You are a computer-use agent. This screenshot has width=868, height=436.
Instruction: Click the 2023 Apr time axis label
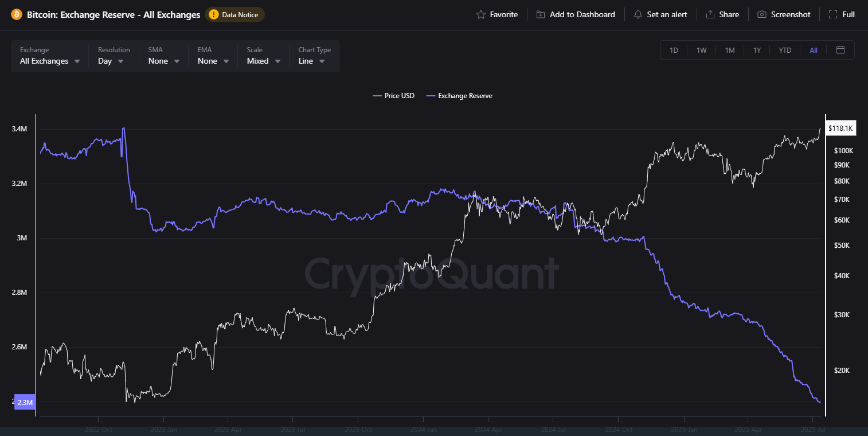pos(228,429)
